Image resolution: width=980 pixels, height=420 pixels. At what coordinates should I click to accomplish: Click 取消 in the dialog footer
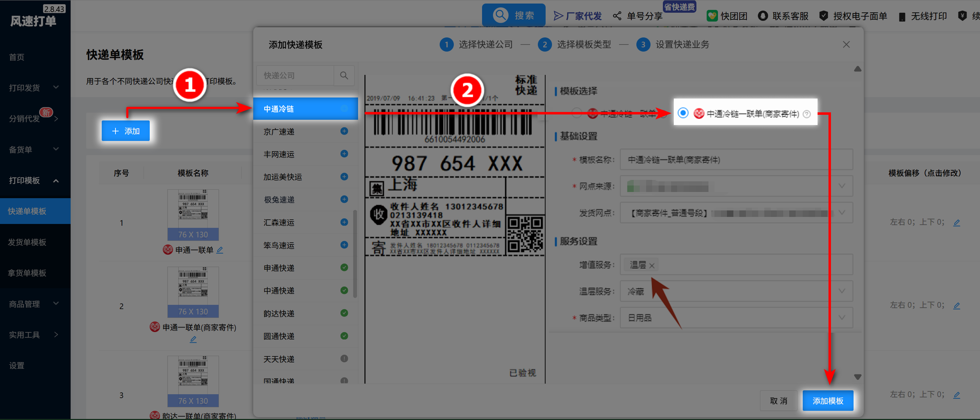pos(778,401)
